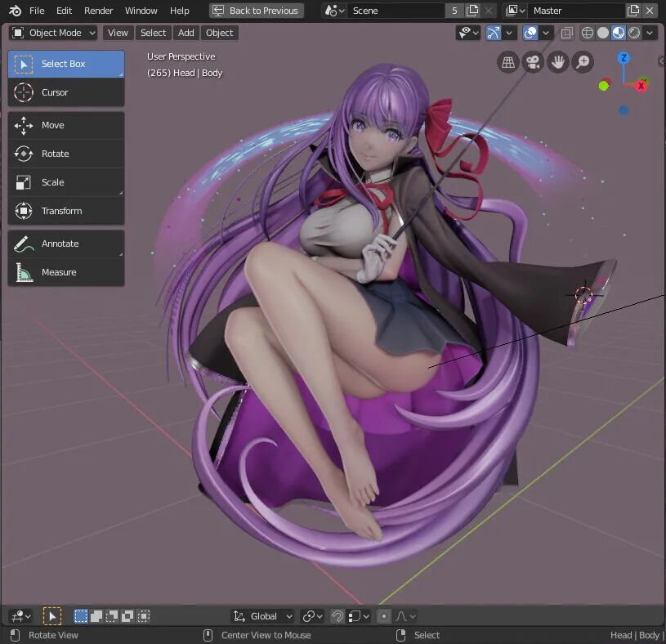
Task: Add a new view layer icon
Action: point(632,11)
